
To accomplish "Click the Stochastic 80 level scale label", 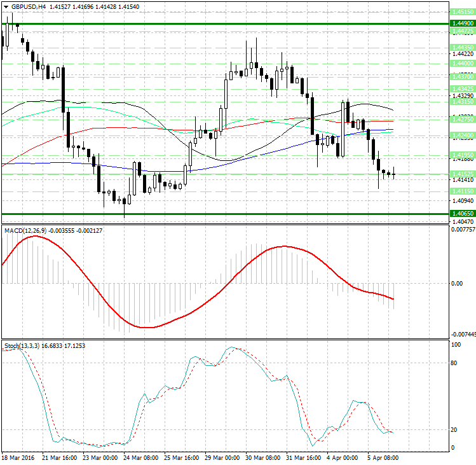I will pyautogui.click(x=454, y=363).
